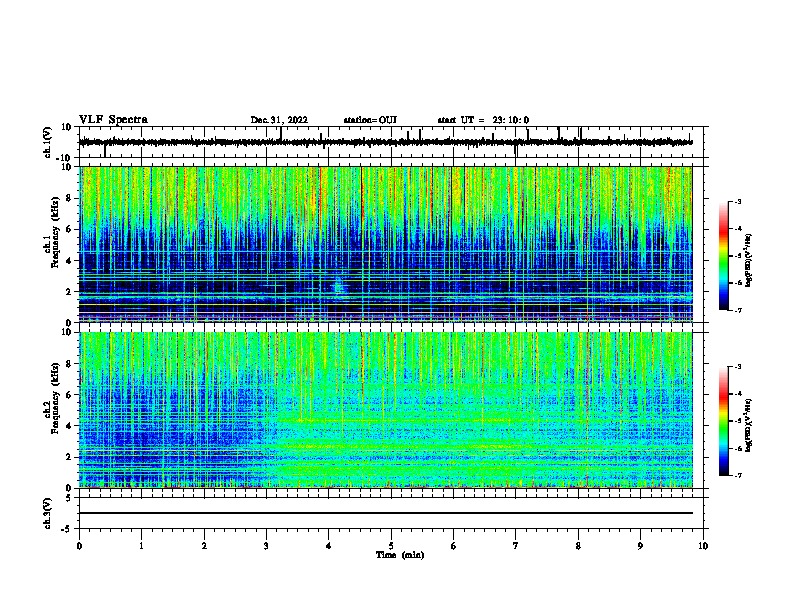Click the time-axis tick label "5"

(x=391, y=546)
